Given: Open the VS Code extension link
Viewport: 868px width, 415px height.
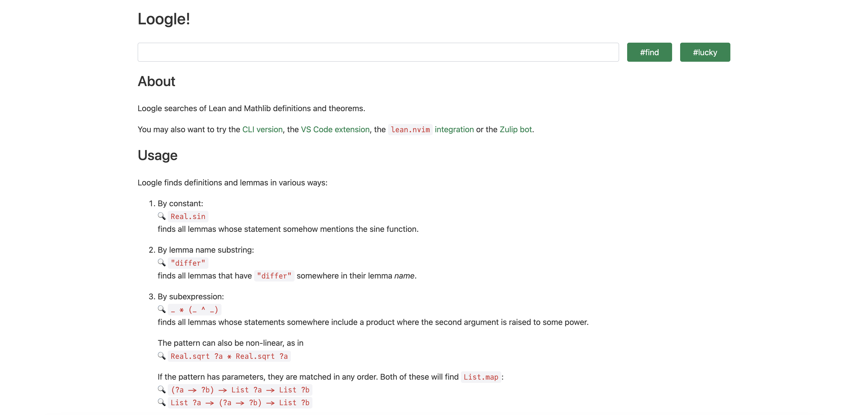Looking at the screenshot, I should [335, 129].
